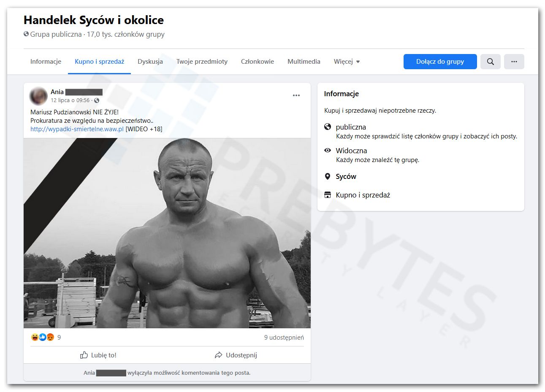Click the 'Udostępnij' share button
This screenshot has height=392, width=545.
(236, 355)
